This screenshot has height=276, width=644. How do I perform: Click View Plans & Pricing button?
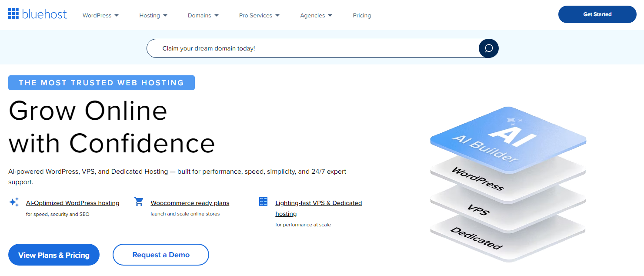point(54,255)
